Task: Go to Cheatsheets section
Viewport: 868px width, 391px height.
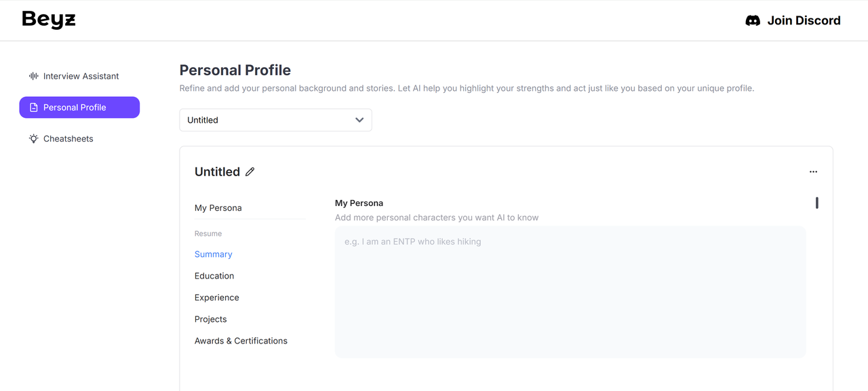Action: pos(68,138)
